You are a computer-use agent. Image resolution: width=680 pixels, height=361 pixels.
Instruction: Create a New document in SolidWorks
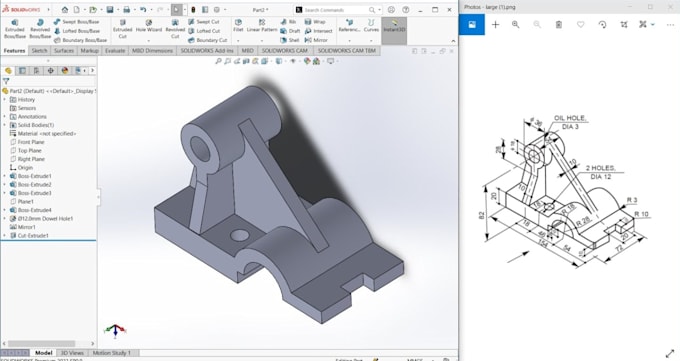(x=77, y=10)
